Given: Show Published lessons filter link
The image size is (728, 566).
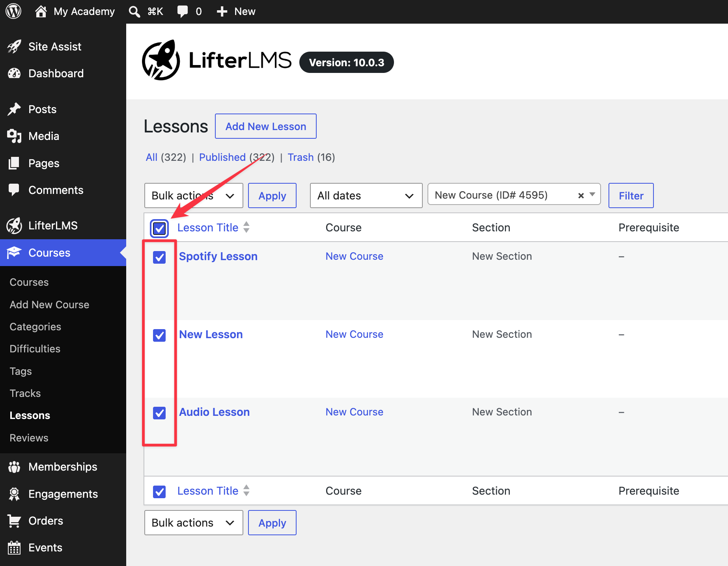Looking at the screenshot, I should click(x=222, y=157).
